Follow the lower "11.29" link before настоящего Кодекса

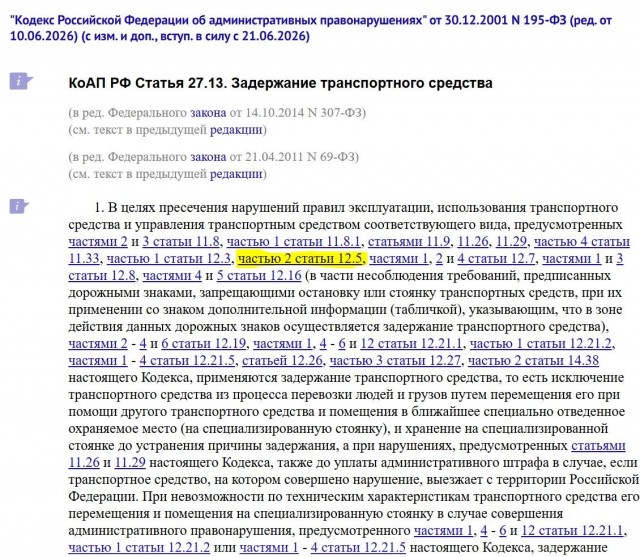pyautogui.click(x=130, y=463)
